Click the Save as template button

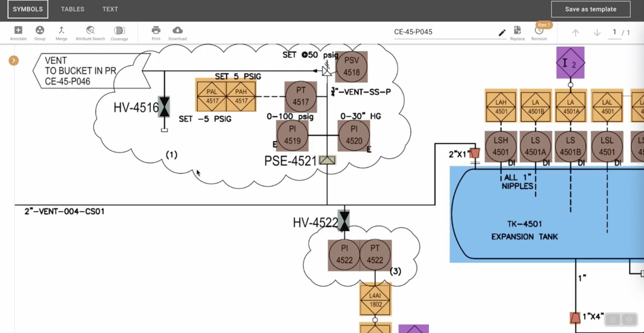[591, 9]
